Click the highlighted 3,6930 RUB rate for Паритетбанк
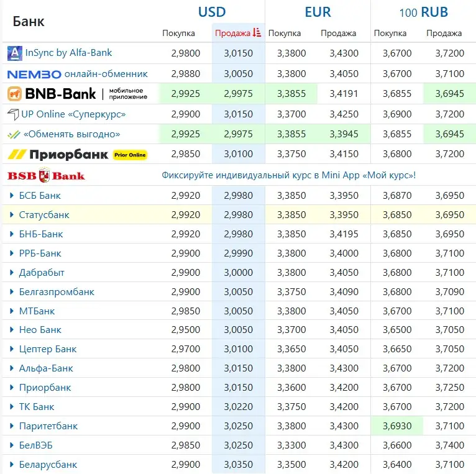The height and width of the screenshot is (474, 476). [x=396, y=426]
